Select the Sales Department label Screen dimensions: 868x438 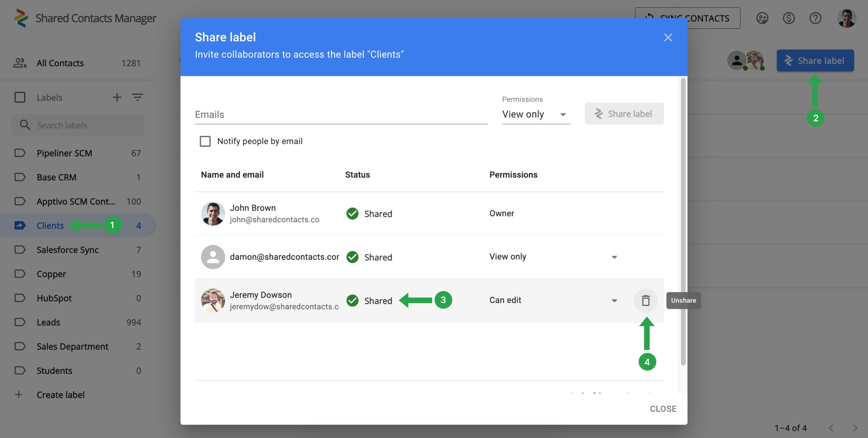coord(78,346)
